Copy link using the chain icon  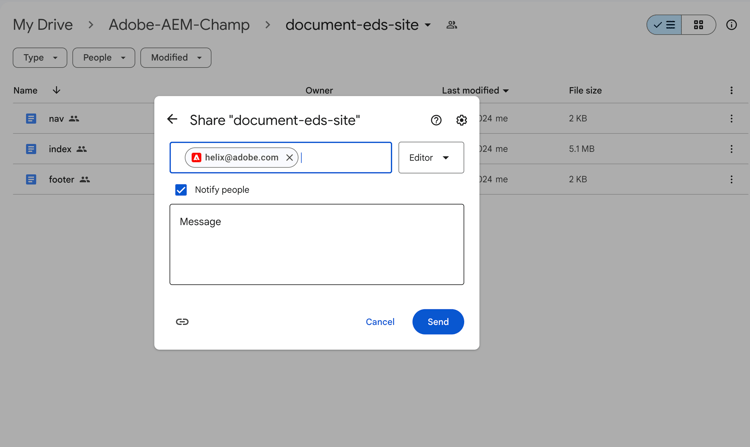coord(182,322)
